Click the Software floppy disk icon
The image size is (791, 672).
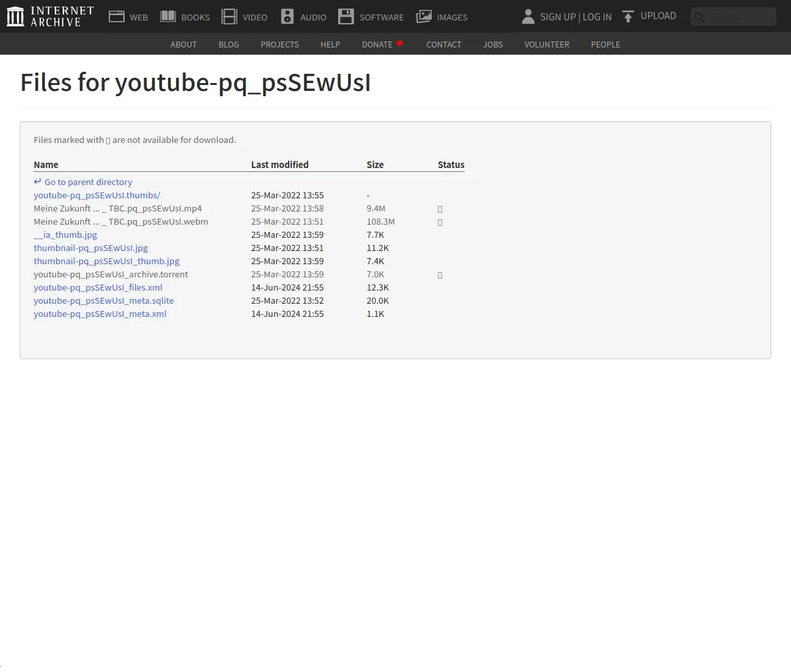346,16
